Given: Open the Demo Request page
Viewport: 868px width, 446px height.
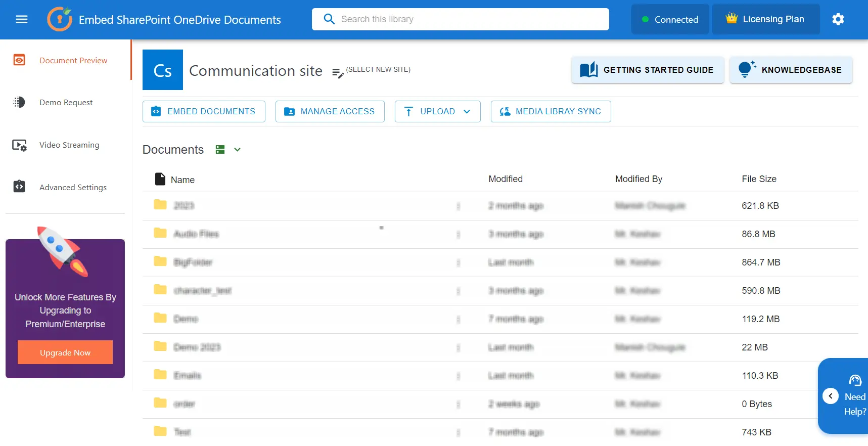Looking at the screenshot, I should (66, 103).
